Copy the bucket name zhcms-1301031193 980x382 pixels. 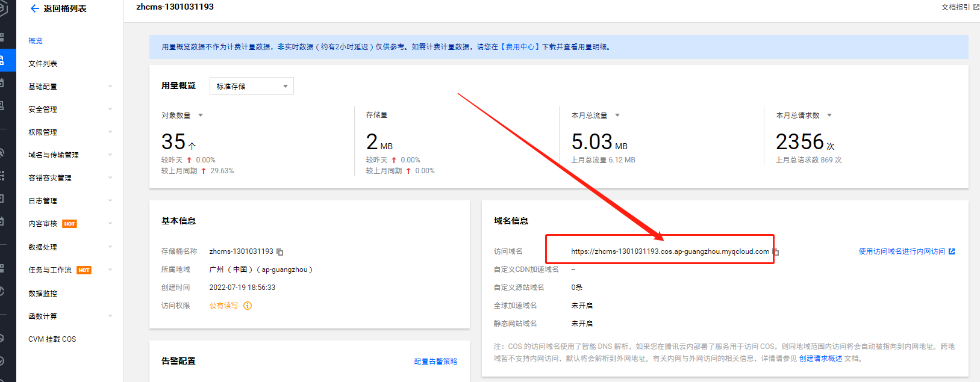point(280,252)
